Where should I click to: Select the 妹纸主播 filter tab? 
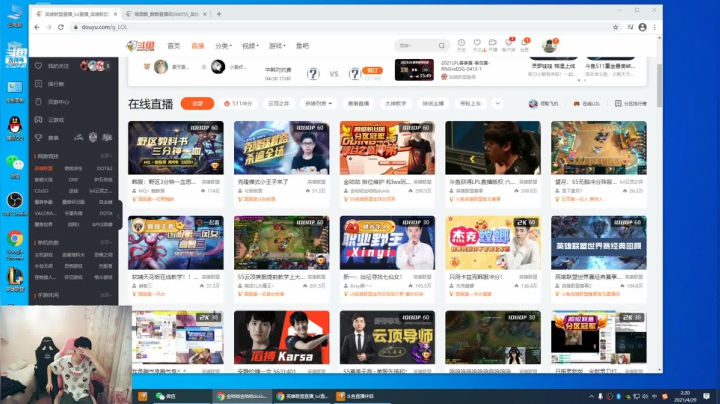click(x=433, y=104)
